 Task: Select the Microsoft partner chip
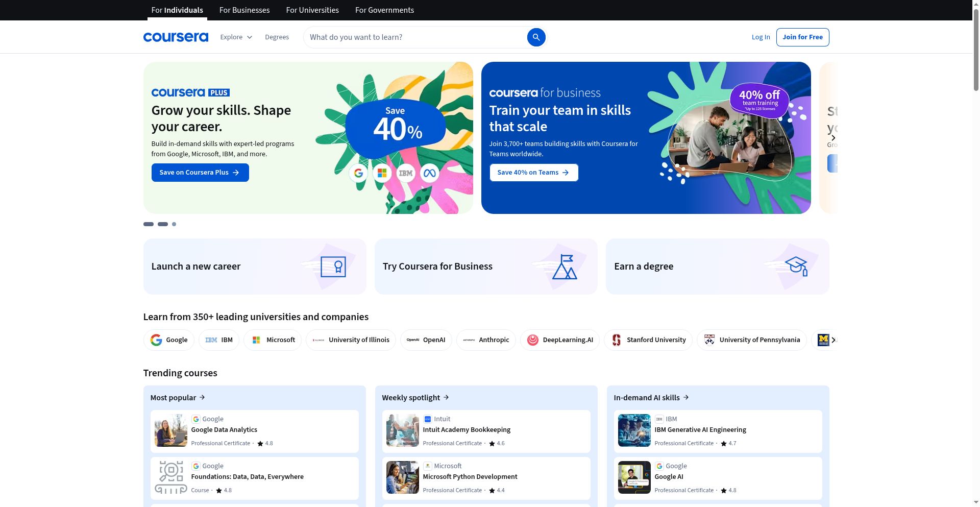pyautogui.click(x=273, y=340)
